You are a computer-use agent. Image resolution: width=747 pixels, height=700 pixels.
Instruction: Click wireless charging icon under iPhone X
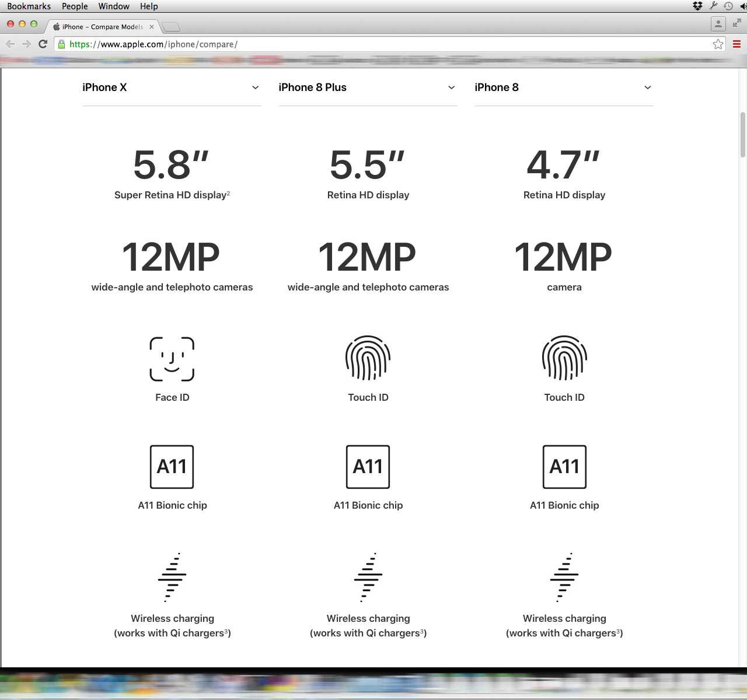(x=172, y=577)
